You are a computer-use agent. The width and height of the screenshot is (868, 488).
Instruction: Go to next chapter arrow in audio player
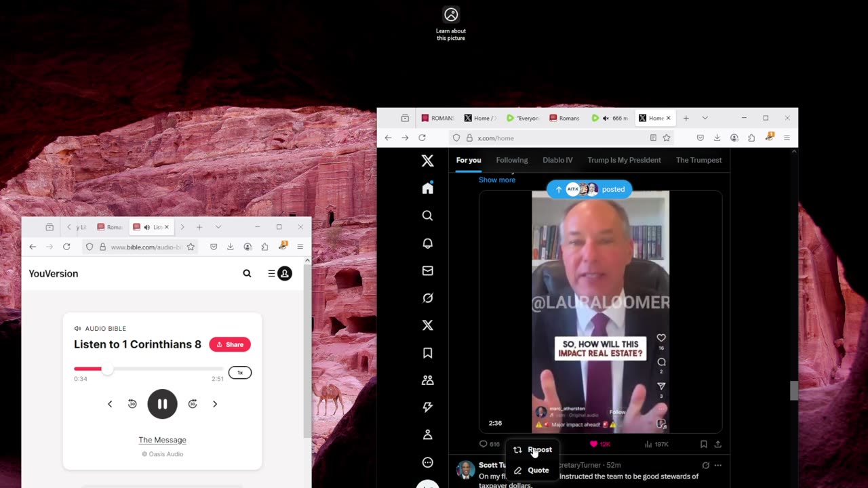215,404
